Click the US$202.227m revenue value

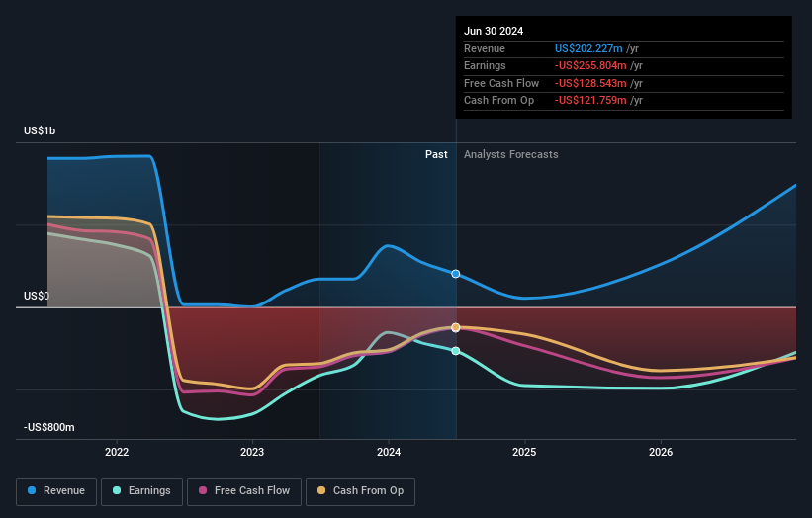[x=588, y=48]
